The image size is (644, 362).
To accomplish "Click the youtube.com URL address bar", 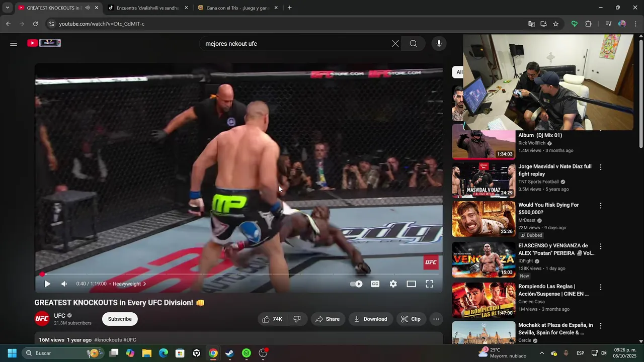I will point(102,24).
